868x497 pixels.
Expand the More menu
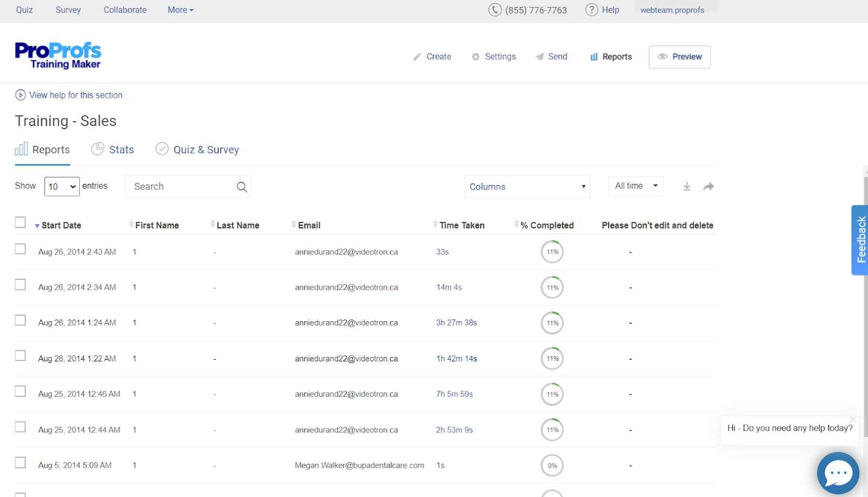pyautogui.click(x=180, y=10)
